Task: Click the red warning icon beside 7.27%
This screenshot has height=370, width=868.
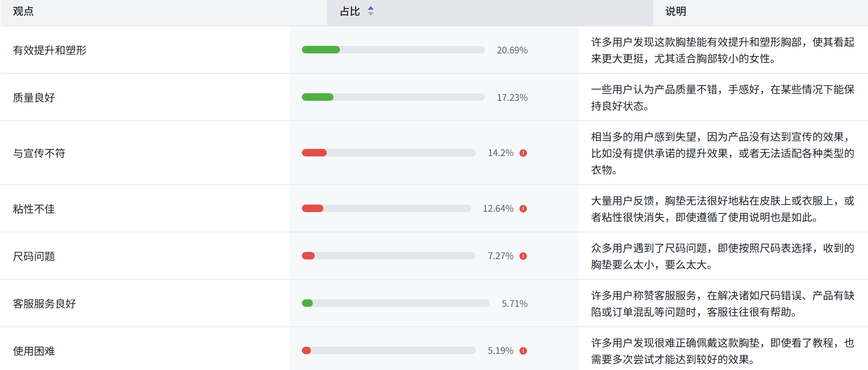Action: [x=523, y=256]
